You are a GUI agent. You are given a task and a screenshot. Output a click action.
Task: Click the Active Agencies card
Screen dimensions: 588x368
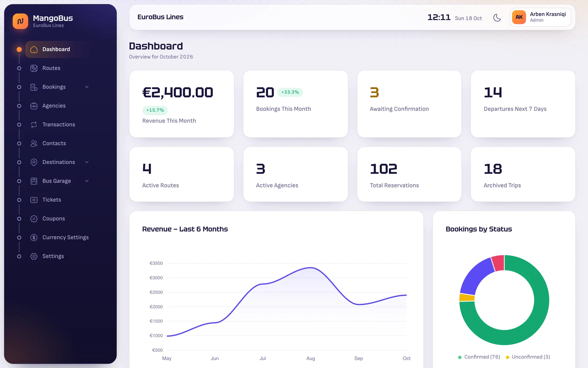(x=296, y=174)
